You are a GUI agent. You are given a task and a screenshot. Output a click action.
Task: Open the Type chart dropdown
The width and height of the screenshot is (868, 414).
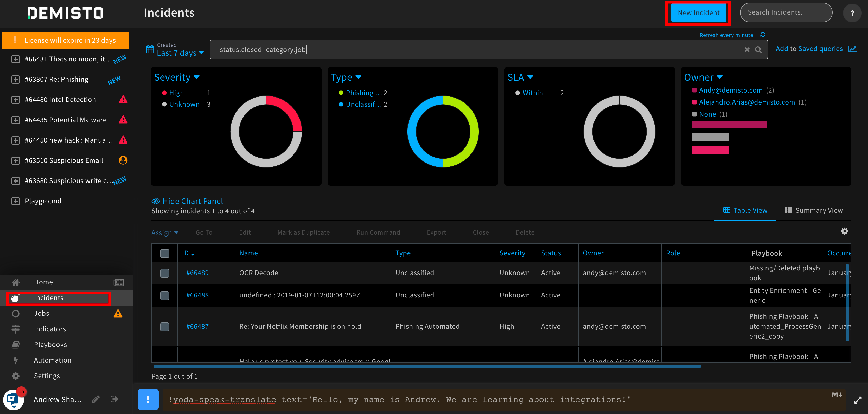[346, 77]
